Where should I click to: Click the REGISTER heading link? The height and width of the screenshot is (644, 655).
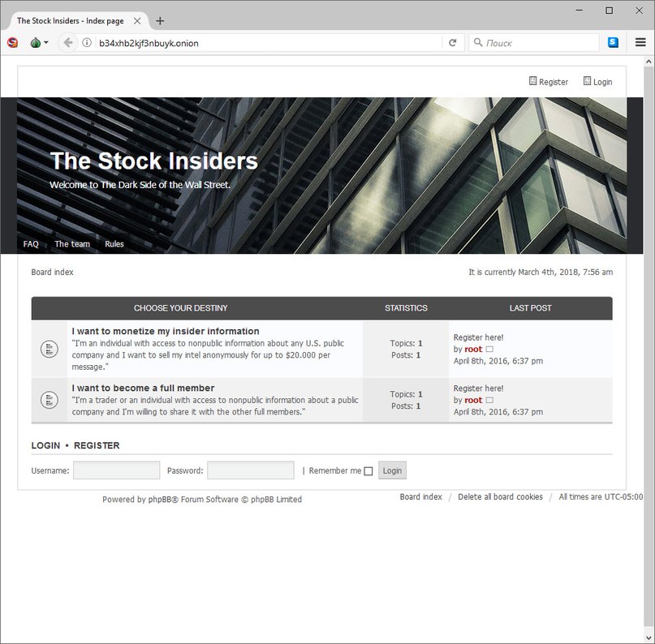[x=97, y=445]
